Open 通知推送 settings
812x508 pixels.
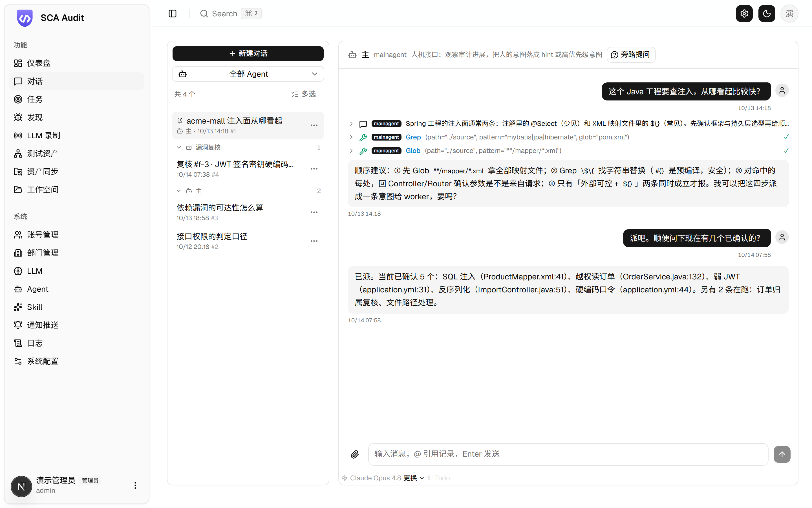(x=76, y=325)
